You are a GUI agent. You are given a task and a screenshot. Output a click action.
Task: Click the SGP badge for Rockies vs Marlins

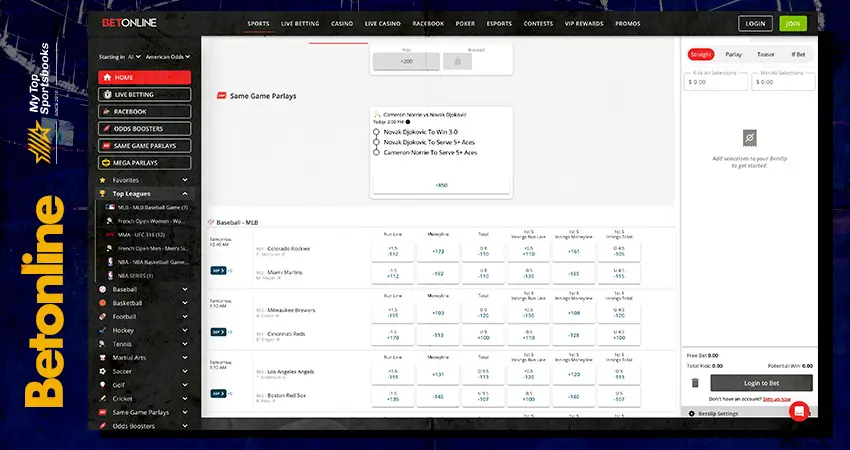(x=218, y=271)
